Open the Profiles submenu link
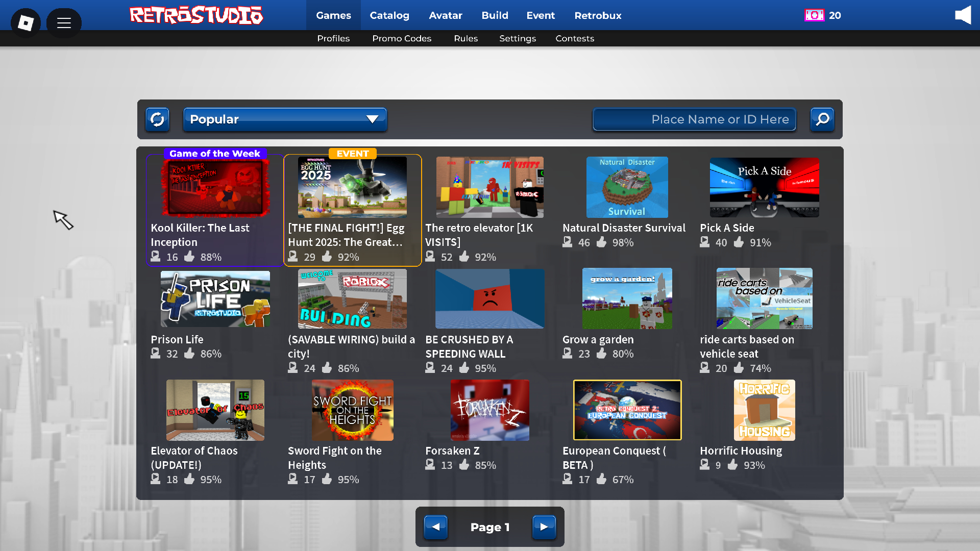Screen dimensions: 980x551 [333, 38]
